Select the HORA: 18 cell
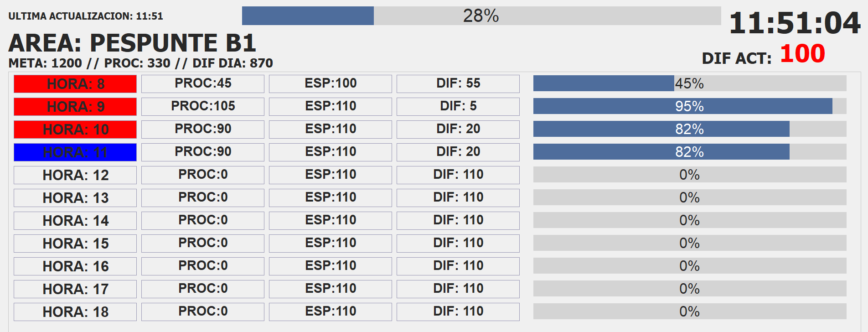Image resolution: width=868 pixels, height=332 pixels. (75, 312)
